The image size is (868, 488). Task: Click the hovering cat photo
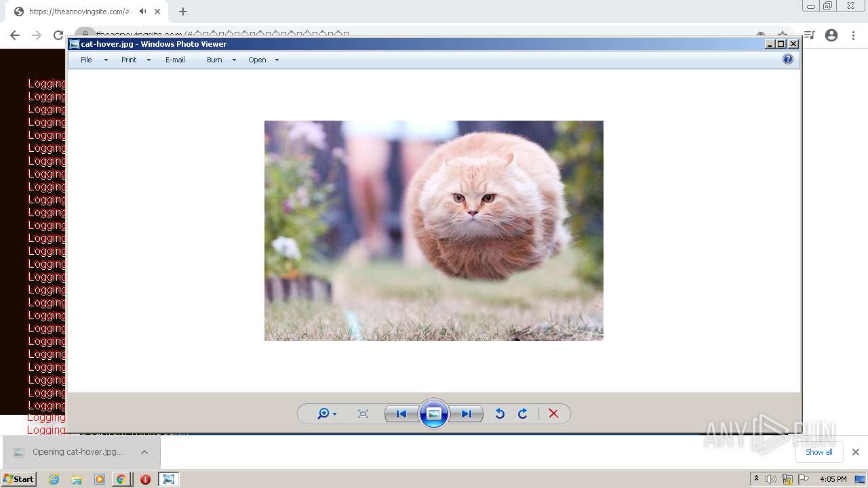pos(434,230)
